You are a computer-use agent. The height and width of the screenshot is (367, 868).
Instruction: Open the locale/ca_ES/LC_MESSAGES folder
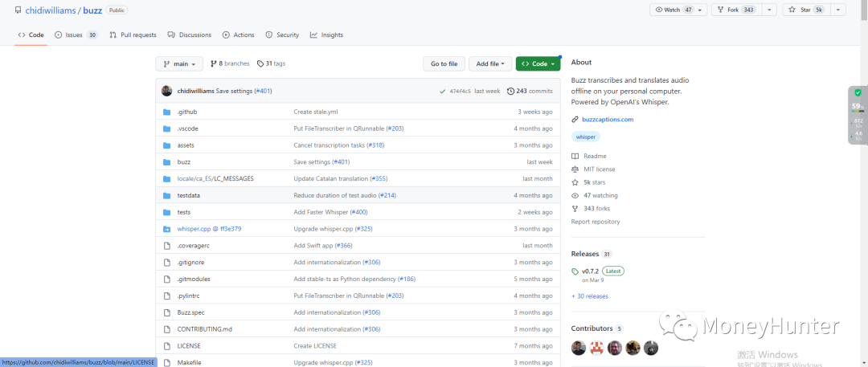coord(215,179)
